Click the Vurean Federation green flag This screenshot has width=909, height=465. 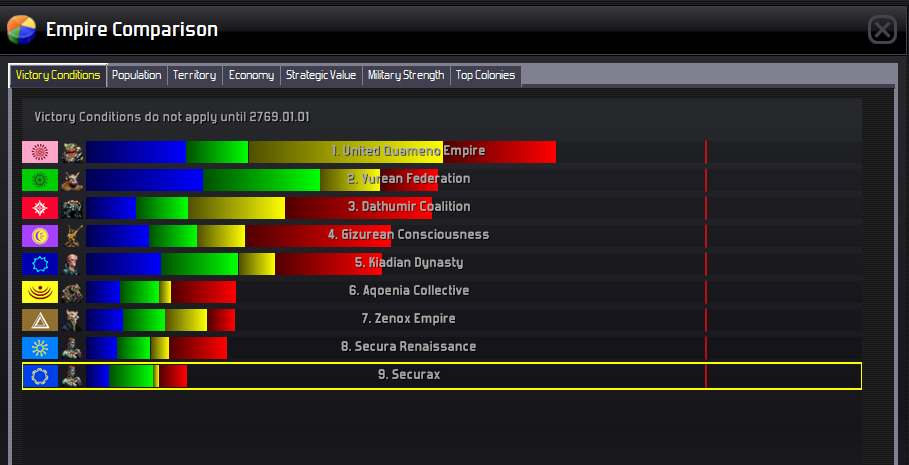[x=40, y=180]
